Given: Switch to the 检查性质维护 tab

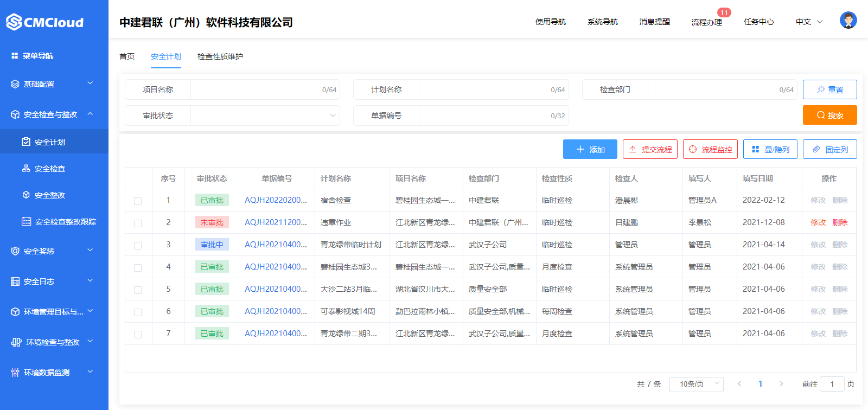Looking at the screenshot, I should tap(220, 56).
